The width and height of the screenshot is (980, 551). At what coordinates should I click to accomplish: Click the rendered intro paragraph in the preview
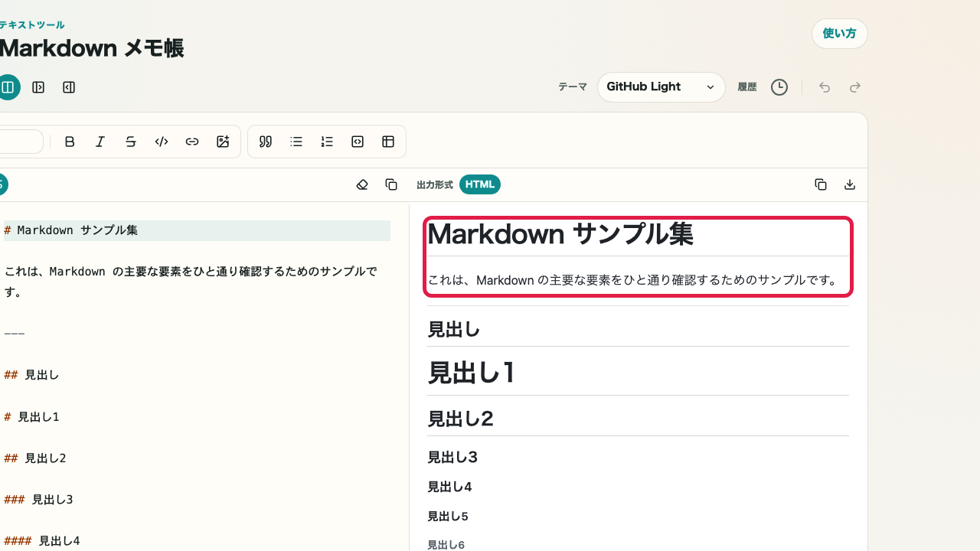(x=634, y=280)
